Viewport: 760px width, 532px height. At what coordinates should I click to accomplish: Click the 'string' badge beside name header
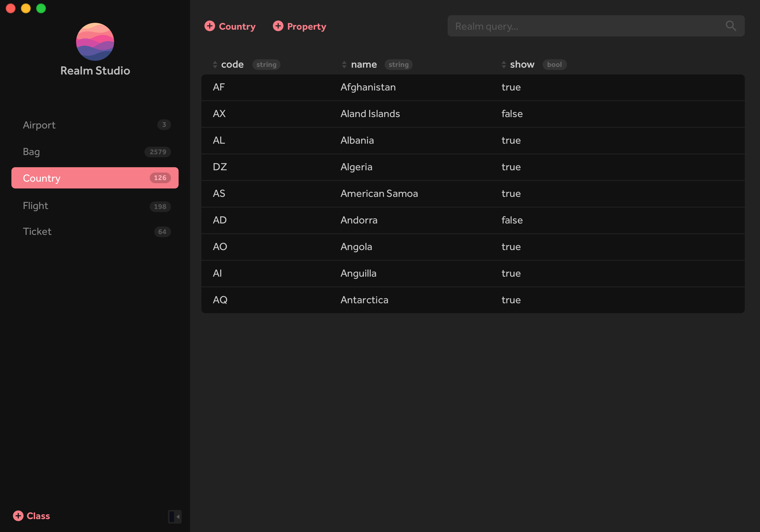point(398,65)
